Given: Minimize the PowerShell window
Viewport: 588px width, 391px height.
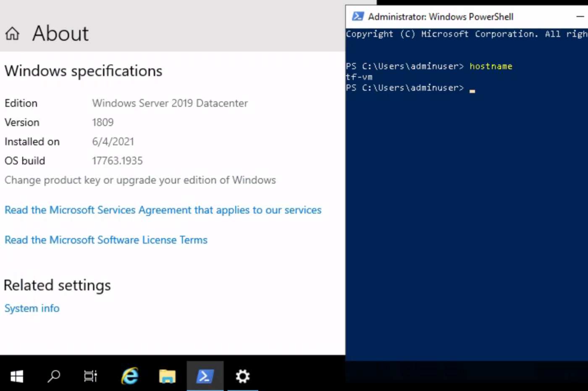Looking at the screenshot, I should 580,16.
